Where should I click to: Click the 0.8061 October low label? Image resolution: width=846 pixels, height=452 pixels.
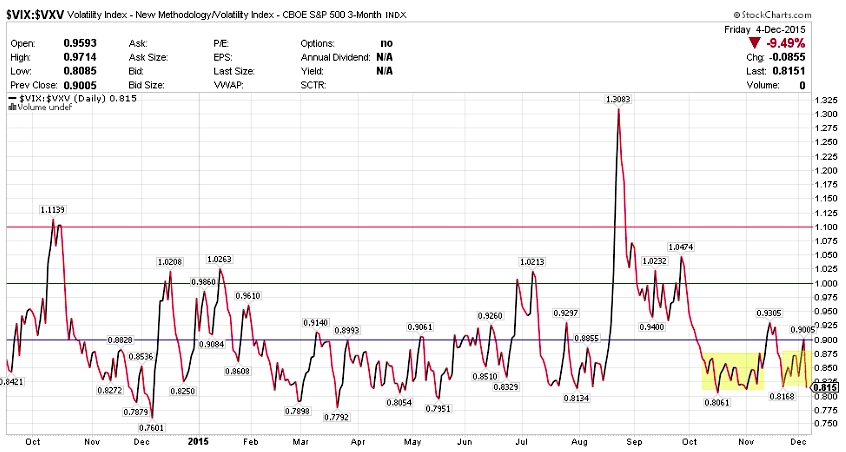click(x=717, y=402)
